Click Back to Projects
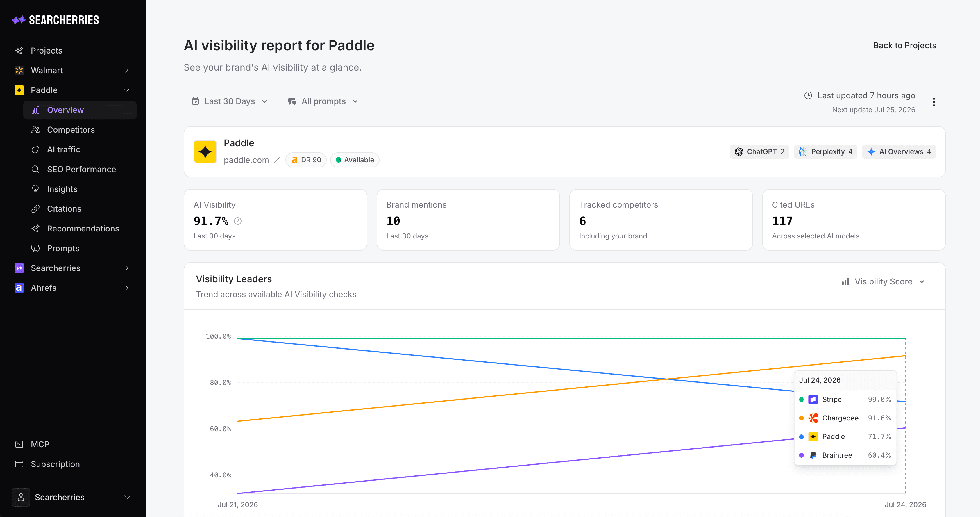This screenshot has height=517, width=980. click(x=905, y=45)
